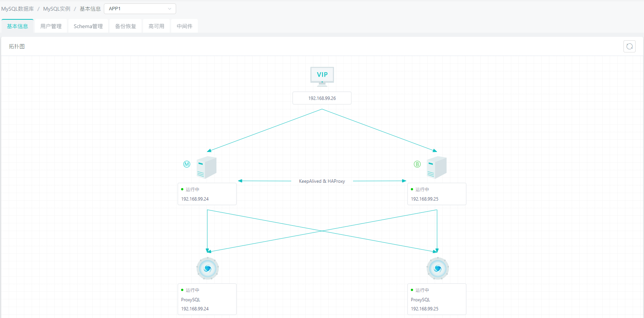Viewport: 644px width, 318px height.
Task: Click the circled B backup badge
Action: coord(417,164)
